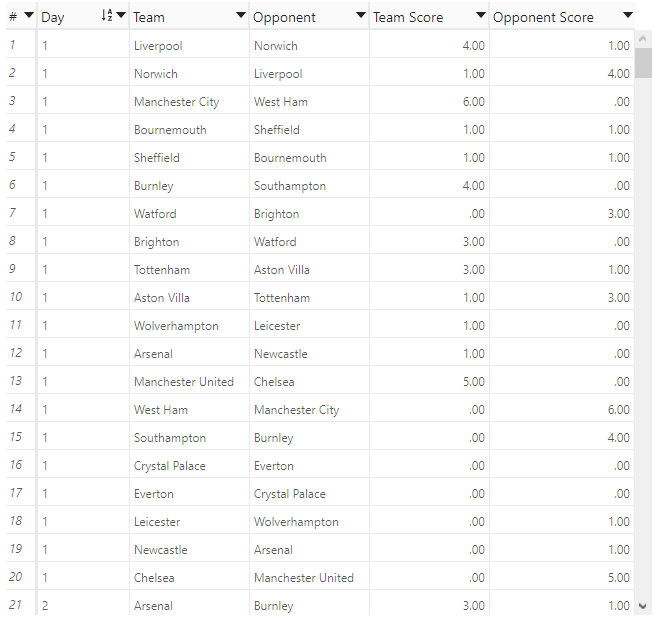Image resolution: width=658 pixels, height=627 pixels.
Task: Open the Opponent Score column dropdown
Action: click(627, 16)
